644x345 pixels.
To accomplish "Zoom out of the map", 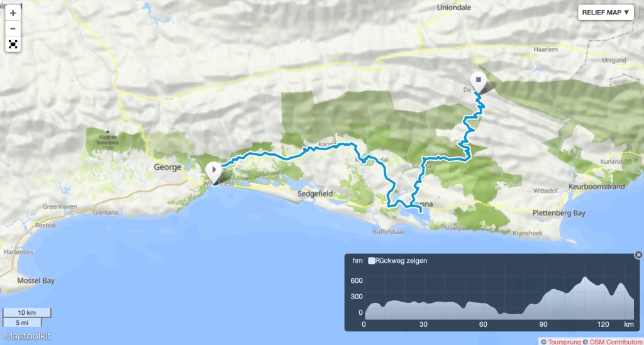I will [13, 29].
